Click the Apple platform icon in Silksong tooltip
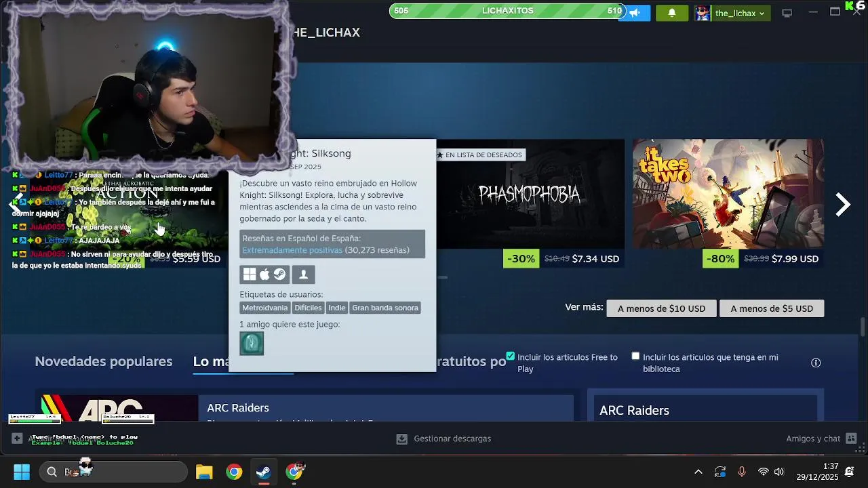Viewport: 868px width, 488px height. tap(264, 274)
